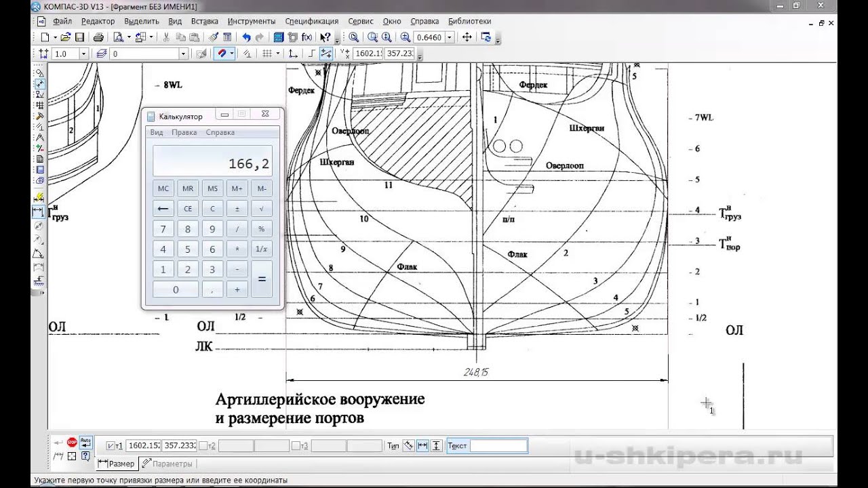Image resolution: width=868 pixels, height=488 pixels.
Task: Undo the last action
Action: [x=245, y=37]
